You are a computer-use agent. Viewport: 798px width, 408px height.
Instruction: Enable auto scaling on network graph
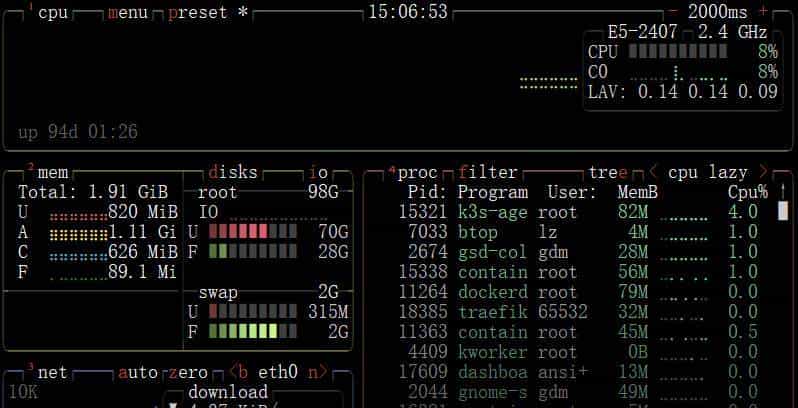[138, 372]
